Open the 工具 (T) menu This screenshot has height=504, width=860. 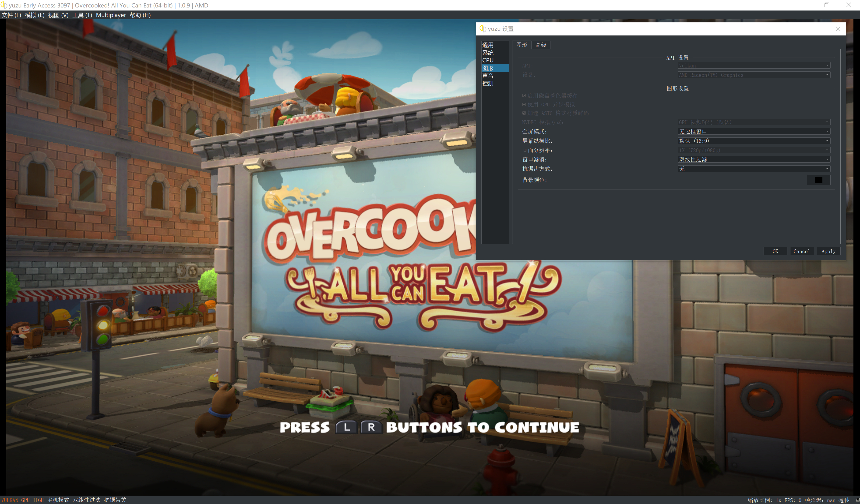pos(82,15)
